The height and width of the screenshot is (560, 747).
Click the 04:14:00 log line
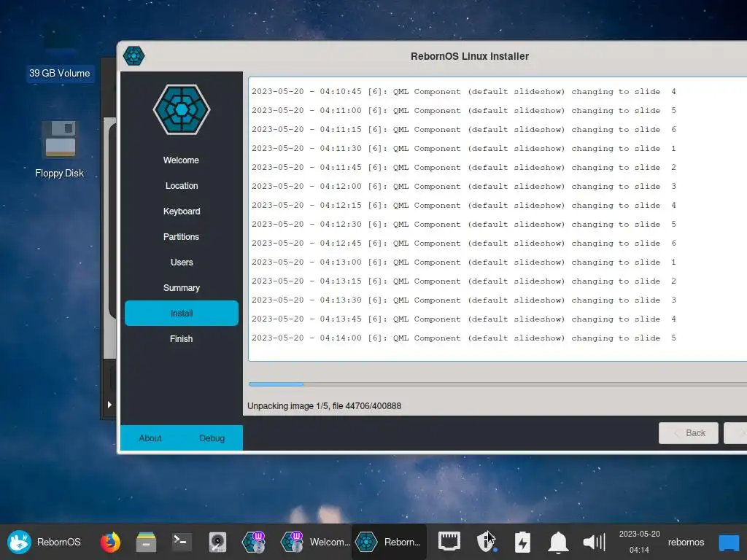tap(463, 338)
